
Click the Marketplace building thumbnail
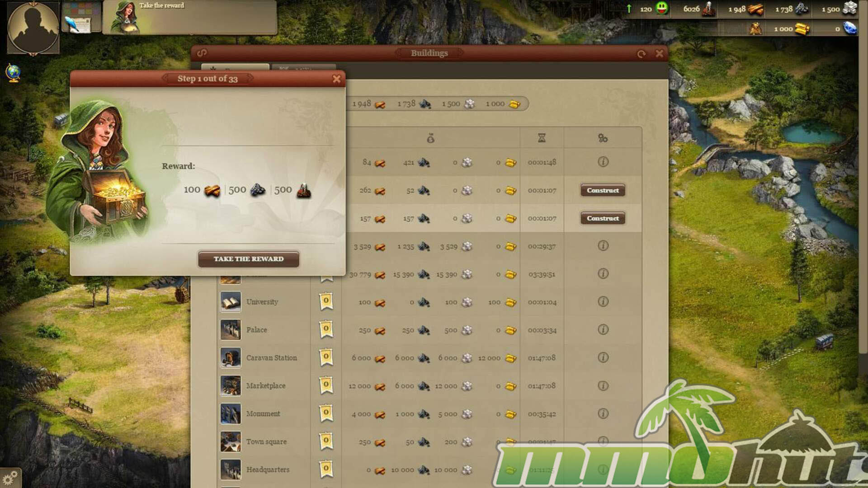tap(231, 385)
